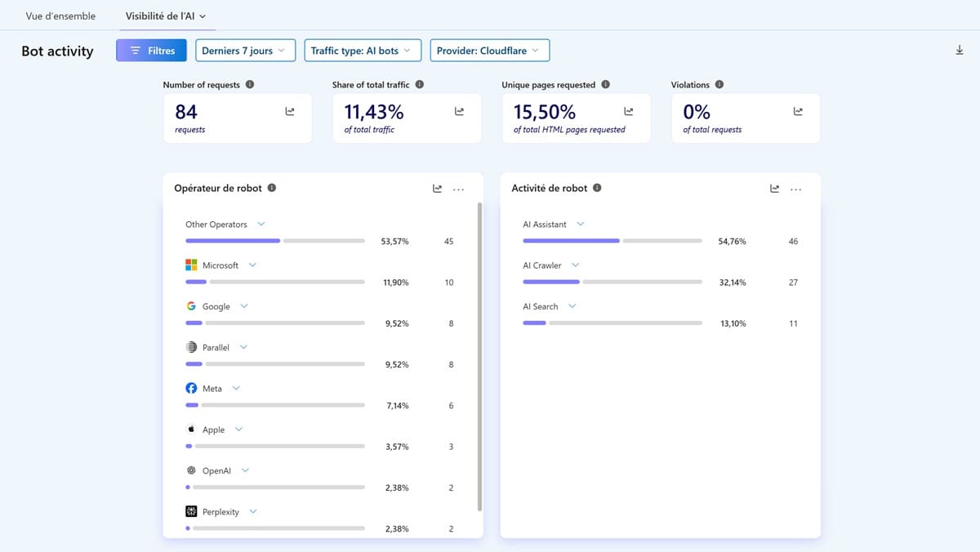Expand the Perplexity operator row
The image size is (980, 552).
(x=253, y=511)
